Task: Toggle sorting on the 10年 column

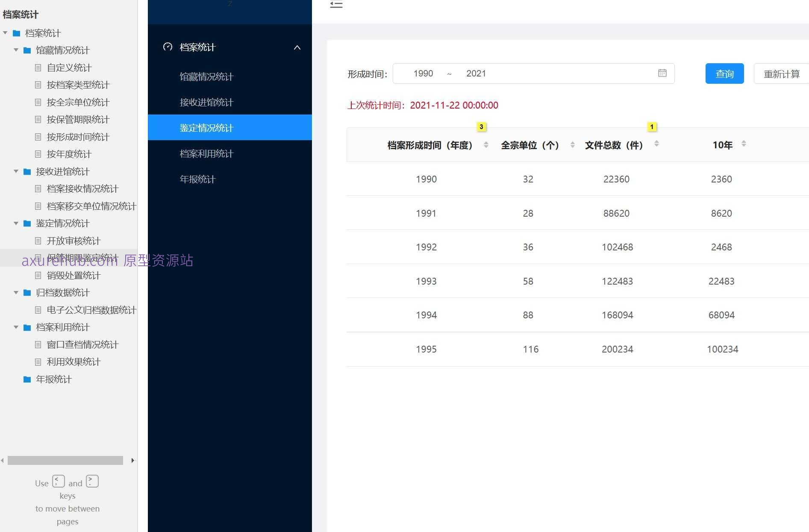Action: pos(744,144)
